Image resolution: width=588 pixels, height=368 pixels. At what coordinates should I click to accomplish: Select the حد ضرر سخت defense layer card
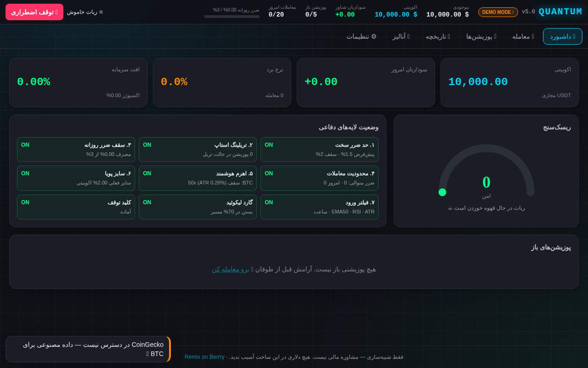319,149
